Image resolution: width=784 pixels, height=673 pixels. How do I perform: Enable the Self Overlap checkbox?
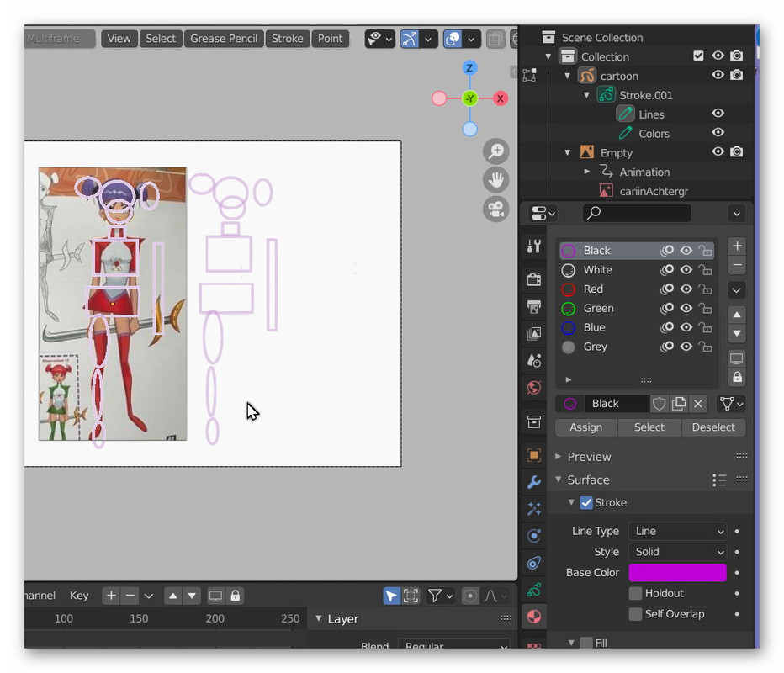click(x=635, y=614)
